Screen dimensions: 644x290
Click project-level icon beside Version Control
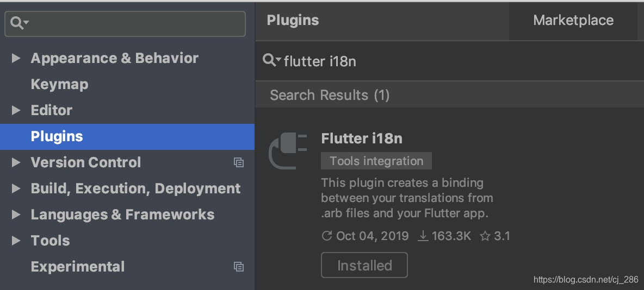[x=238, y=162]
